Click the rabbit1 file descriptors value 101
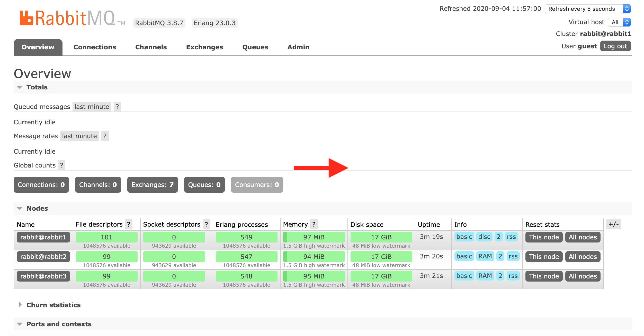 click(x=107, y=237)
